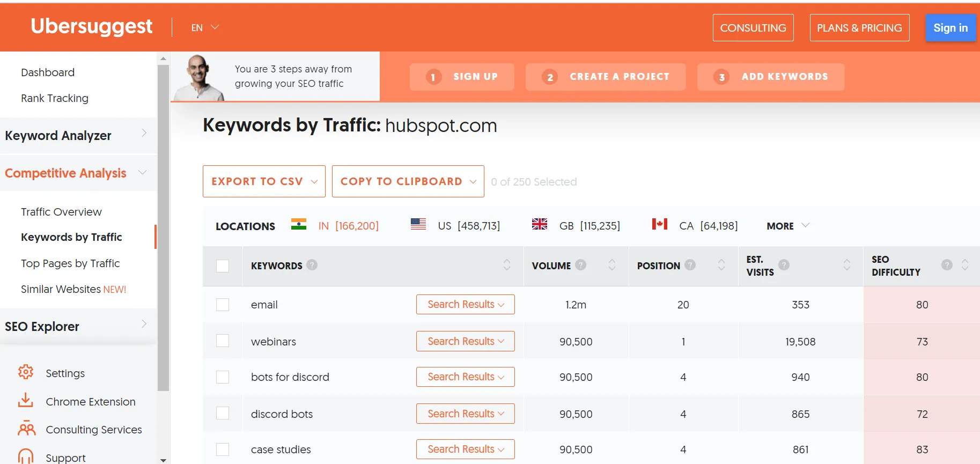Select the US flag location
The image size is (980, 464).
coord(418,225)
